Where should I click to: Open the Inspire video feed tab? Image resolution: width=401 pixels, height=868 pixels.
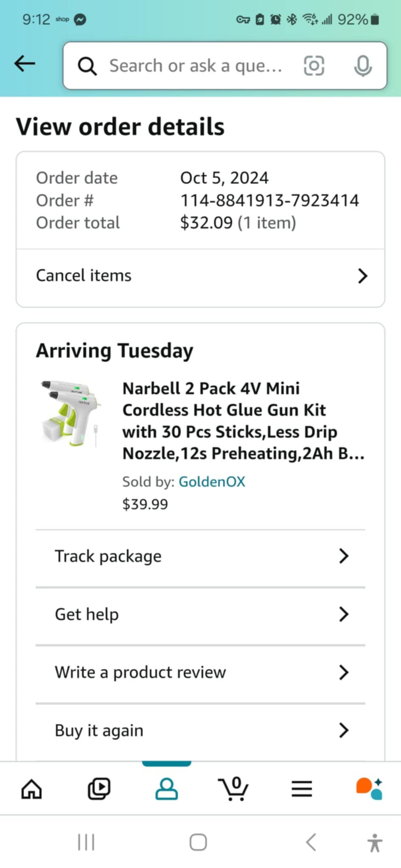tap(99, 789)
